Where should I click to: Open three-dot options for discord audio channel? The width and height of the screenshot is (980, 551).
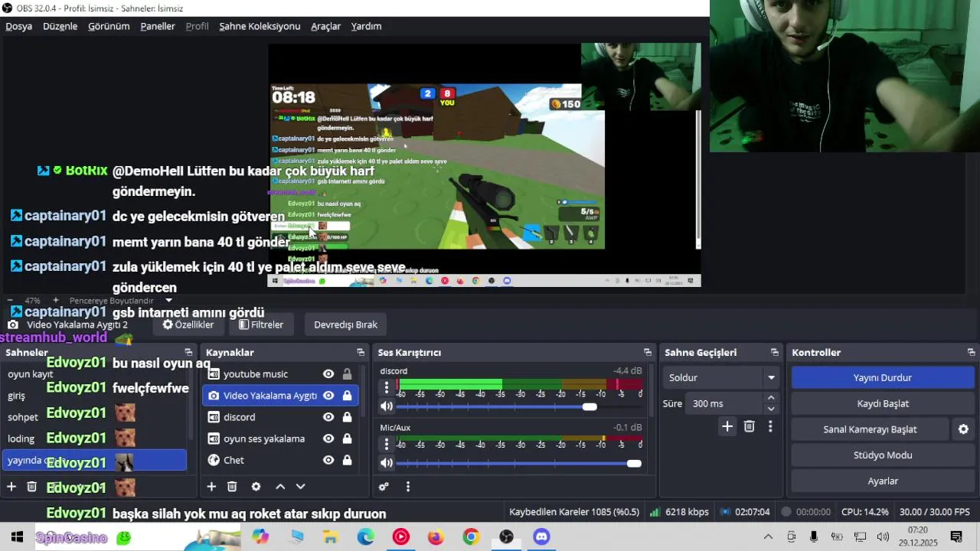coord(387,387)
